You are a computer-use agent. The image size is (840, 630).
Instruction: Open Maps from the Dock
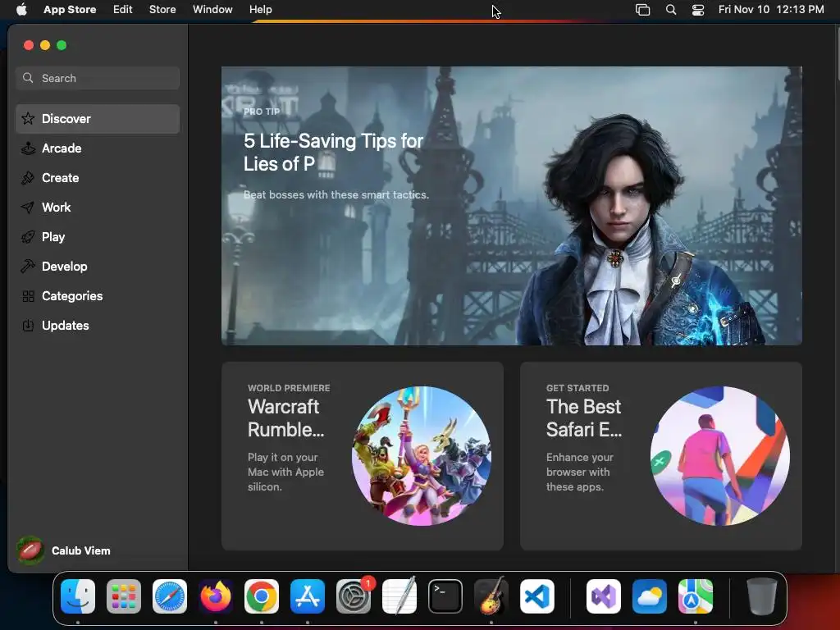[x=696, y=596]
